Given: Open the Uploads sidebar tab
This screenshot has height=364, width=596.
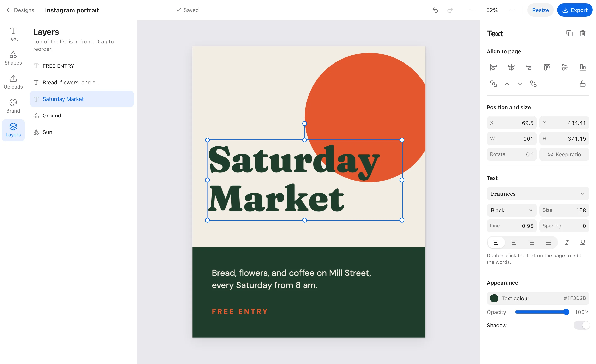Looking at the screenshot, I should [13, 82].
